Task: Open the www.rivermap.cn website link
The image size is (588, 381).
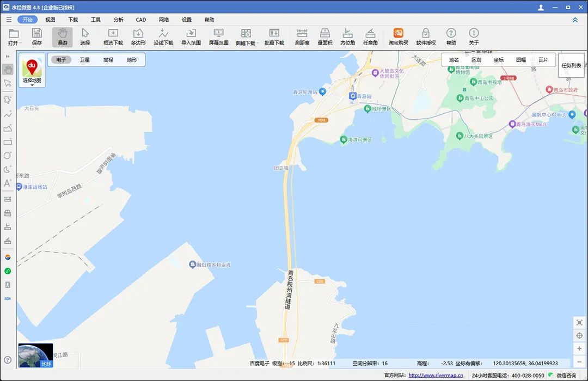Action: pos(436,375)
